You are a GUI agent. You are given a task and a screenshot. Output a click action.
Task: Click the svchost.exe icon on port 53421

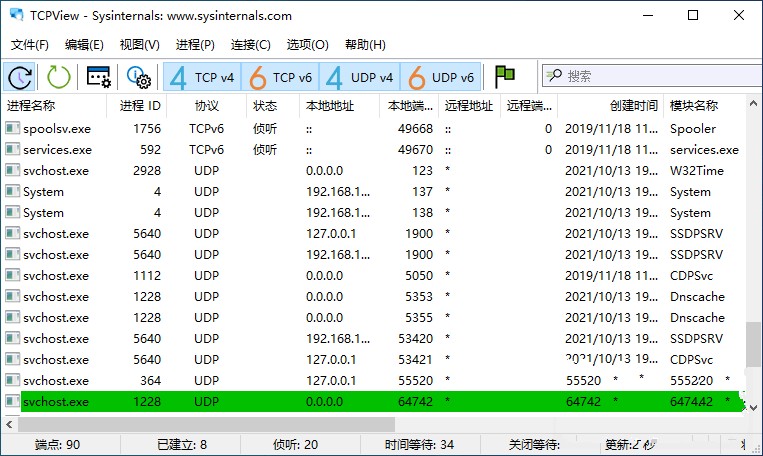[13, 359]
